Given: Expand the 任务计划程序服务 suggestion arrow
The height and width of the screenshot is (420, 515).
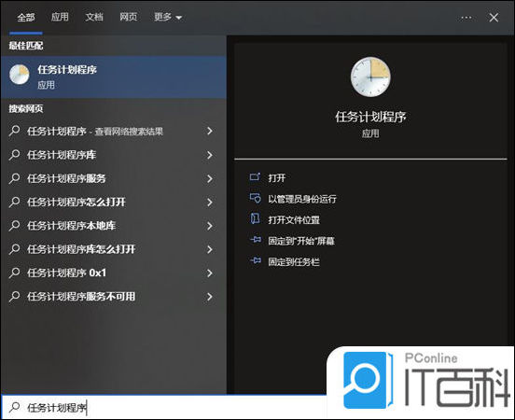Looking at the screenshot, I should coord(210,178).
